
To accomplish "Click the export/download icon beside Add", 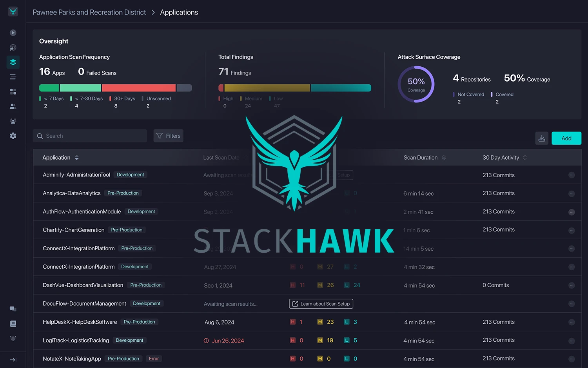I will [x=542, y=138].
